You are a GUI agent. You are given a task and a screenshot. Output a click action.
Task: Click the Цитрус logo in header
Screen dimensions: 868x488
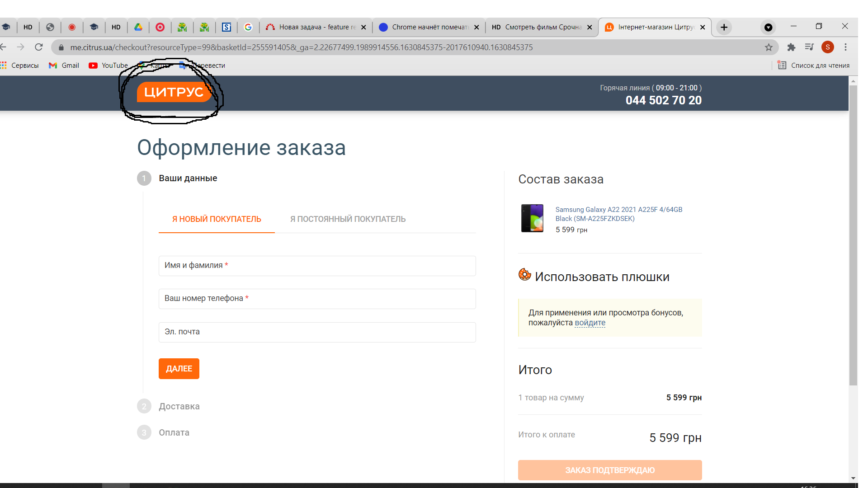point(174,92)
